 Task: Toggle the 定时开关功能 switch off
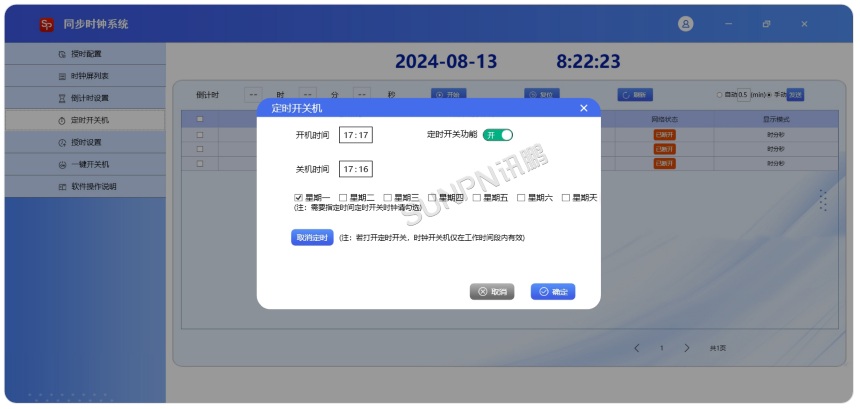[497, 135]
